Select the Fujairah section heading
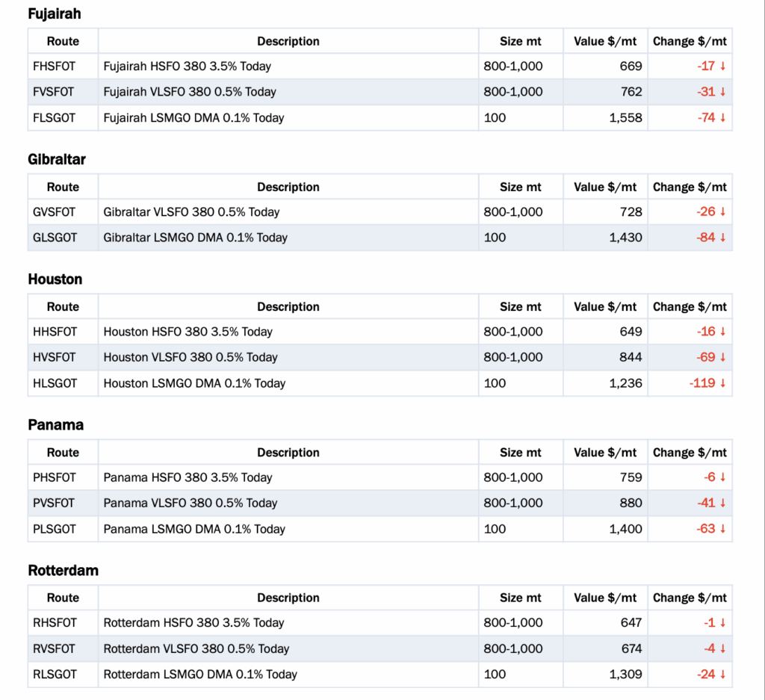Screen dimensions: 765x700 55,13
